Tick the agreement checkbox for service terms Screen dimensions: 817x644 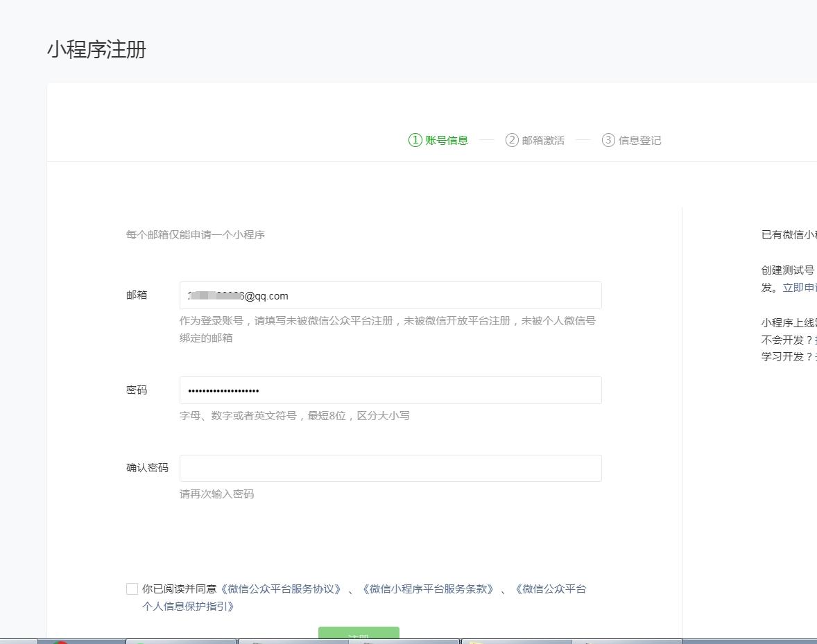[132, 589]
